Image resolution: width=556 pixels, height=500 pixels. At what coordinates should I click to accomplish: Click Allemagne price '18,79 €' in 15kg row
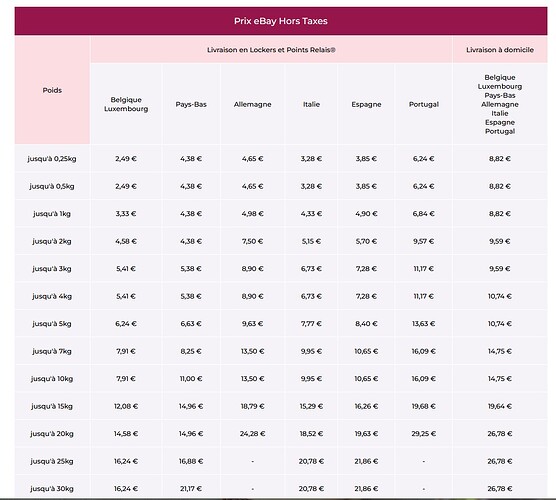point(252,406)
